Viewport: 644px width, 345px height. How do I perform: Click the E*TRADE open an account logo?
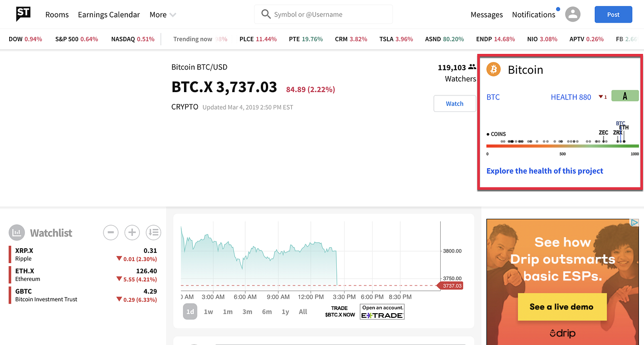coord(382,312)
